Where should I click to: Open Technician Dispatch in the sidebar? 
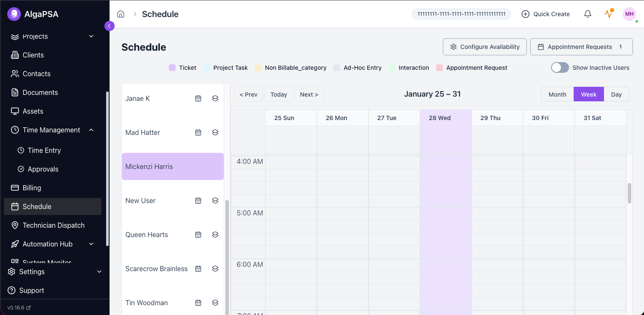53,225
